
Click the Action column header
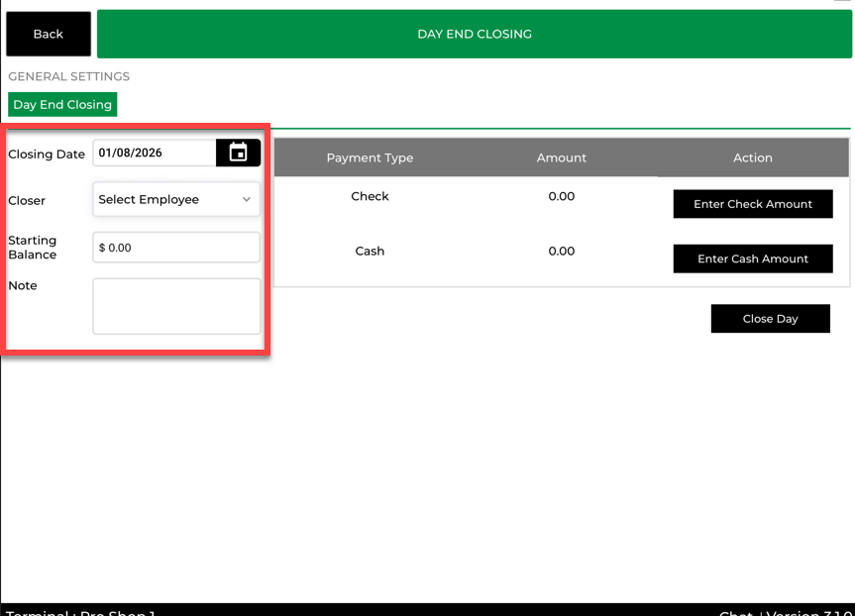click(x=752, y=157)
